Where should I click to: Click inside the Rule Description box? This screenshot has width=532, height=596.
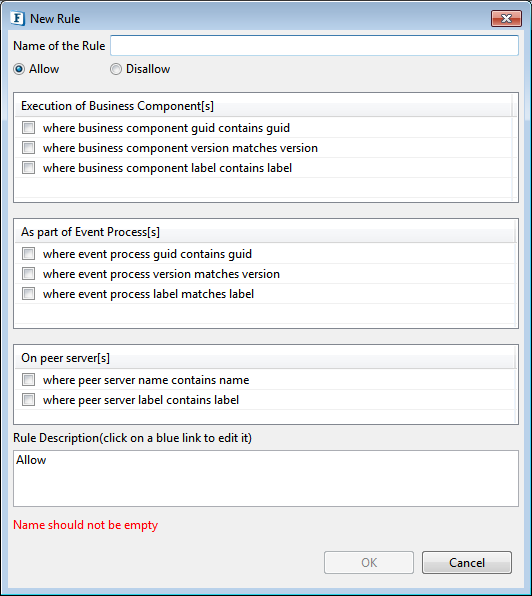266,479
